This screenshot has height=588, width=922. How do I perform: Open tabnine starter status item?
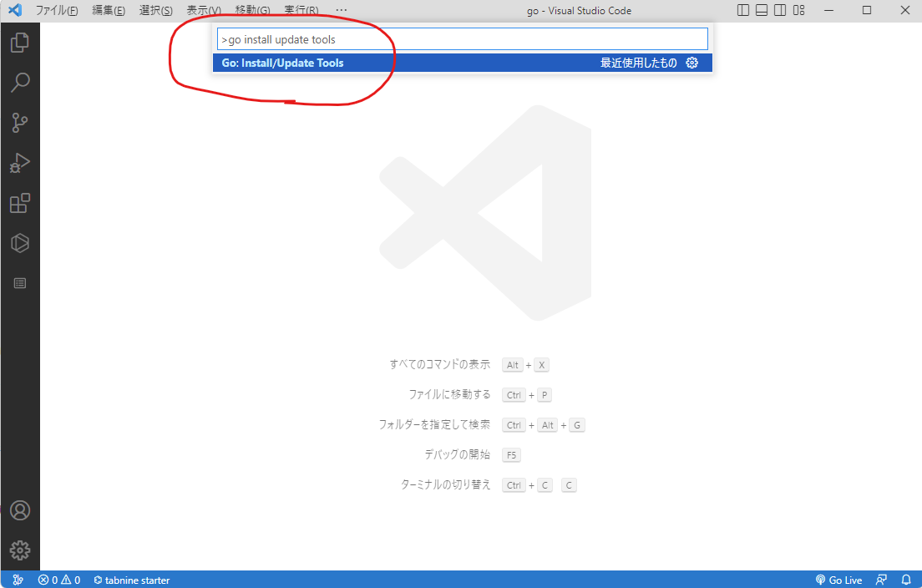click(132, 580)
